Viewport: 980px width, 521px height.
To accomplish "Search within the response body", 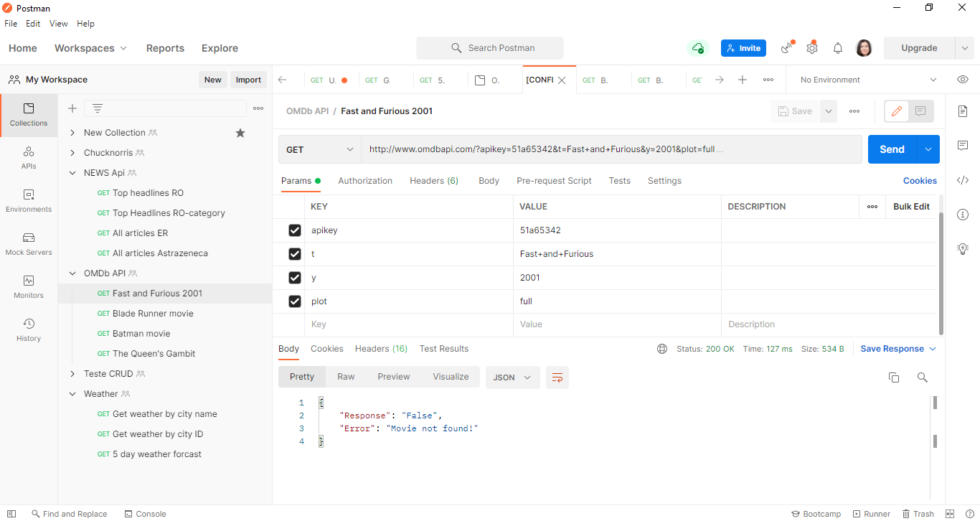I will 923,377.
